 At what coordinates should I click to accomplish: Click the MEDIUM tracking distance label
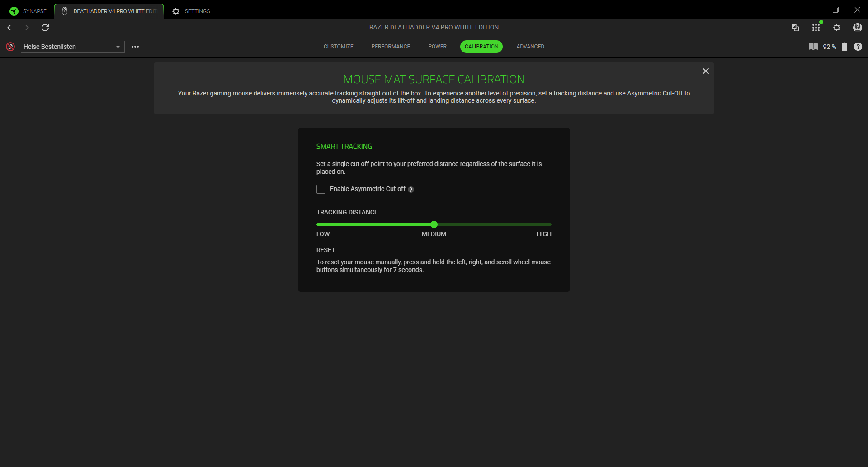(x=434, y=234)
